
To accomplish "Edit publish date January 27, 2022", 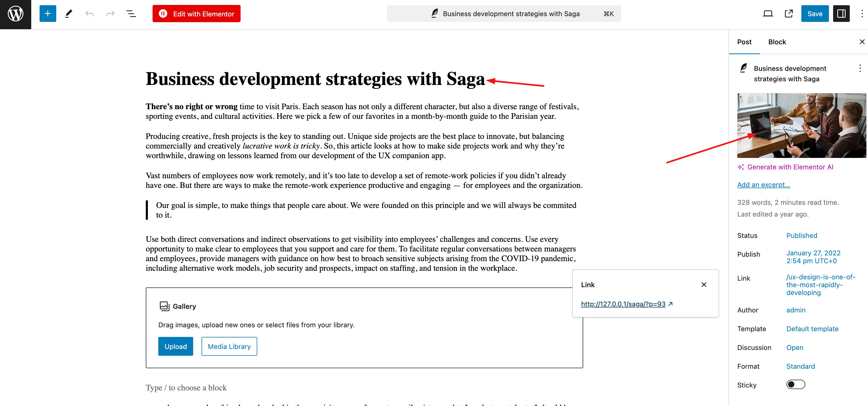I will click(813, 257).
